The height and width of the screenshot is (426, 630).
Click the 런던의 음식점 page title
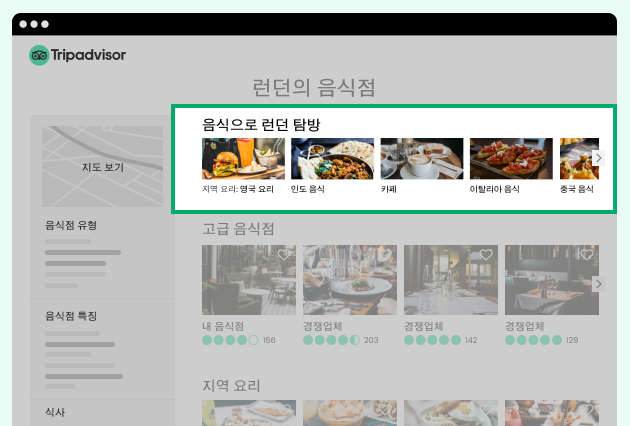(314, 88)
